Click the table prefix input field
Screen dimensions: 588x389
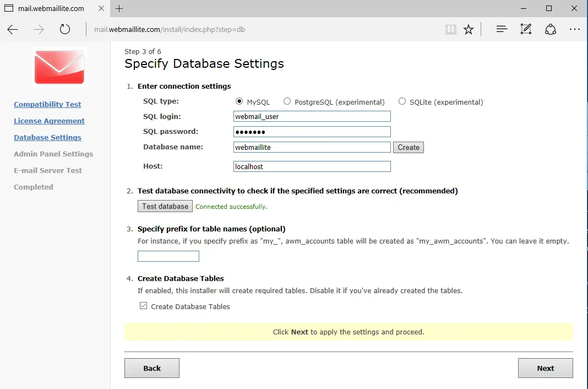(168, 256)
